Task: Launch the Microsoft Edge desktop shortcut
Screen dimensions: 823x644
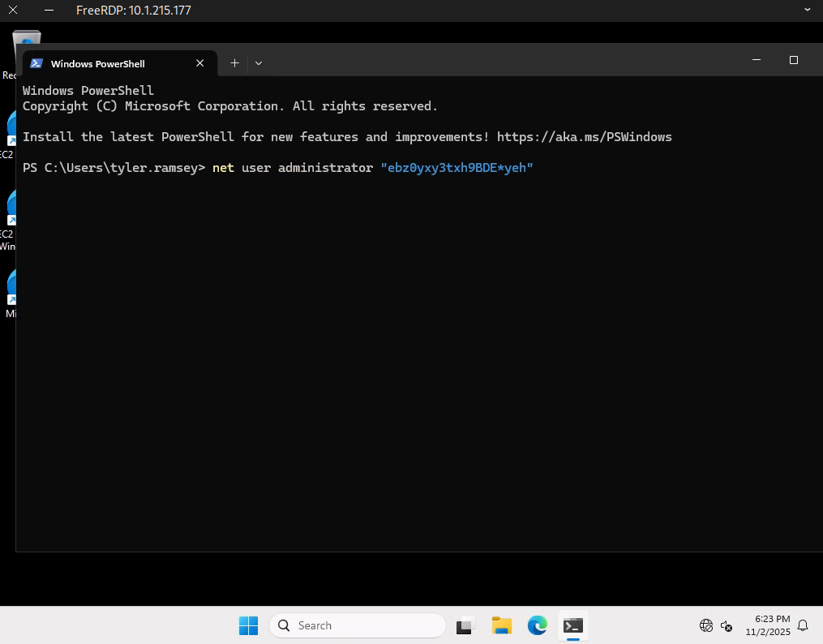Action: pos(11,286)
